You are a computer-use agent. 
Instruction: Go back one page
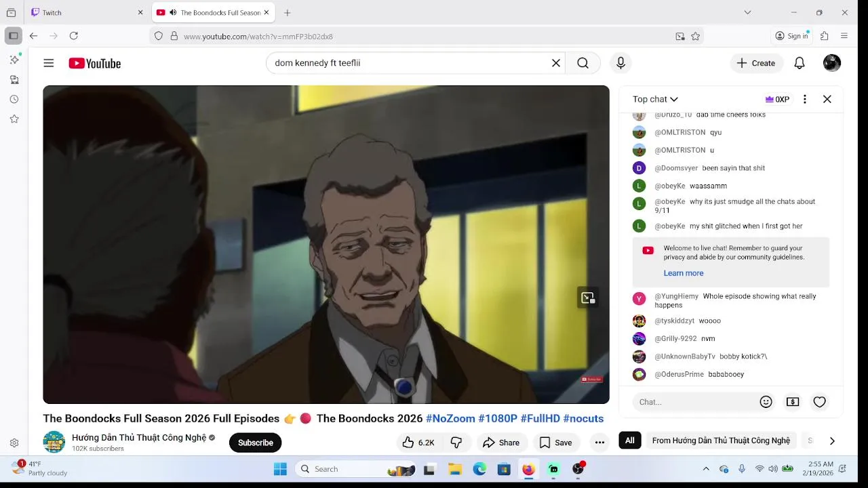click(33, 36)
